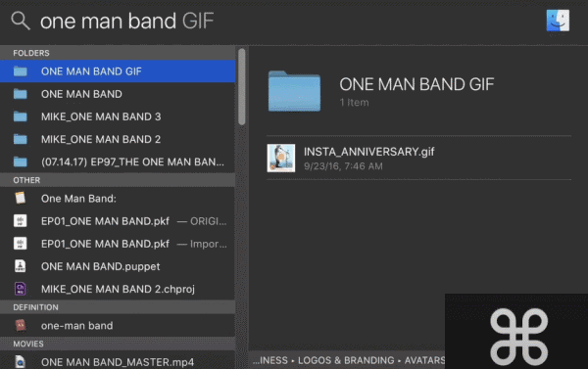Select MIKE_ONE MAN BAND 2.chproj result
The width and height of the screenshot is (588, 369).
[x=118, y=289]
